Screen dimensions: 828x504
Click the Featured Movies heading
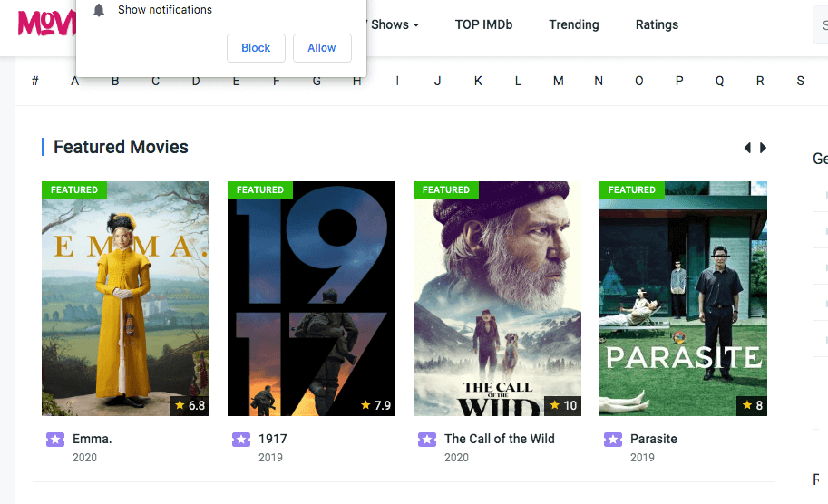121,147
